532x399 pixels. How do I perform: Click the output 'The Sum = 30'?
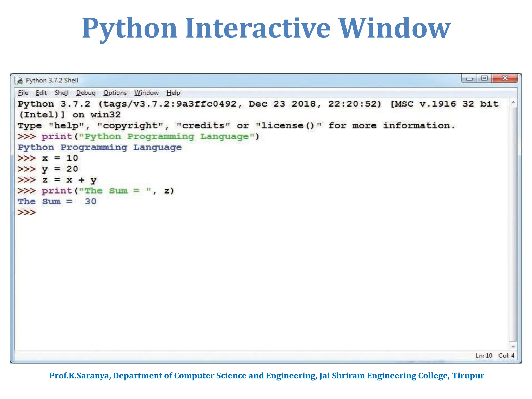click(57, 202)
